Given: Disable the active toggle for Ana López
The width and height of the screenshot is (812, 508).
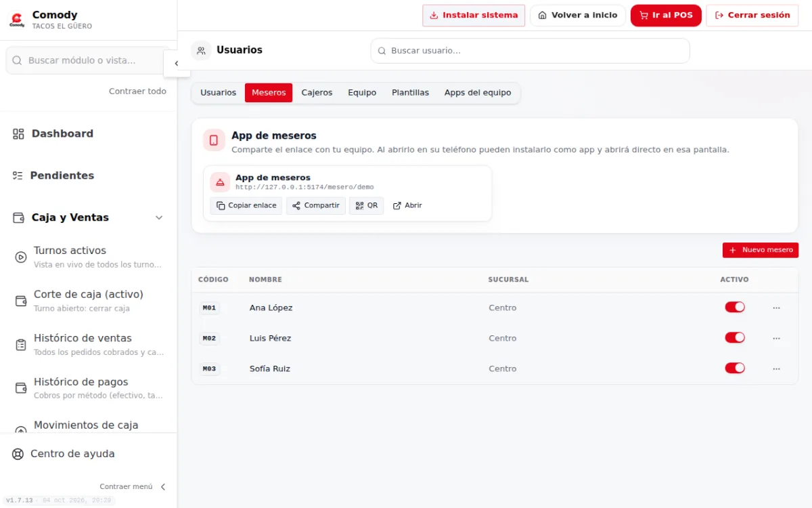Looking at the screenshot, I should [735, 307].
